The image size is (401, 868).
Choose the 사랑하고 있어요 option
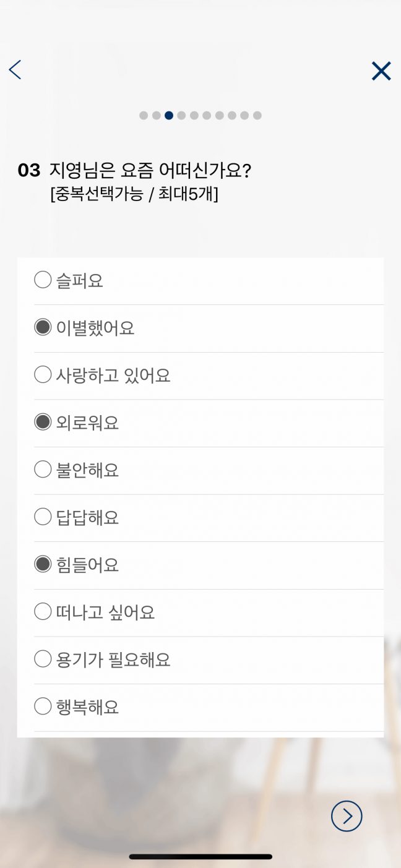coord(43,375)
